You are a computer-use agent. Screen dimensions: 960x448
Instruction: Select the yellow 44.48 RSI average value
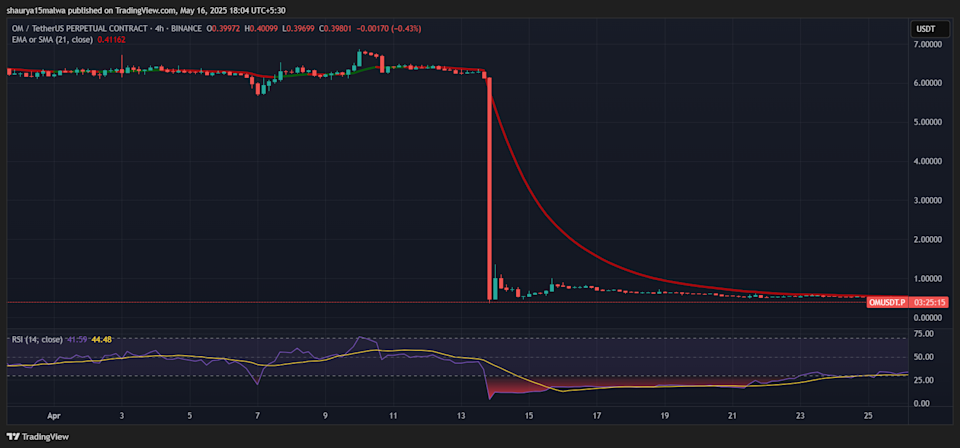tap(102, 339)
